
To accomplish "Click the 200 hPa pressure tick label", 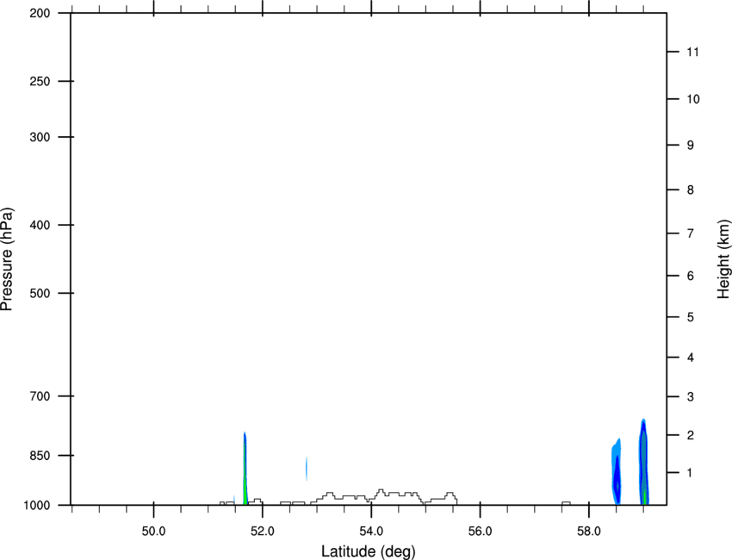I will click(x=40, y=13).
